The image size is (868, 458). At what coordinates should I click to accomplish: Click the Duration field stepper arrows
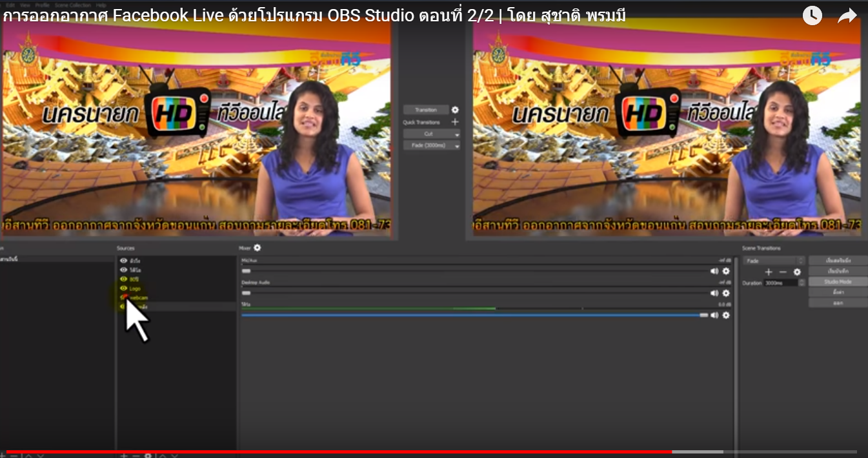click(802, 283)
